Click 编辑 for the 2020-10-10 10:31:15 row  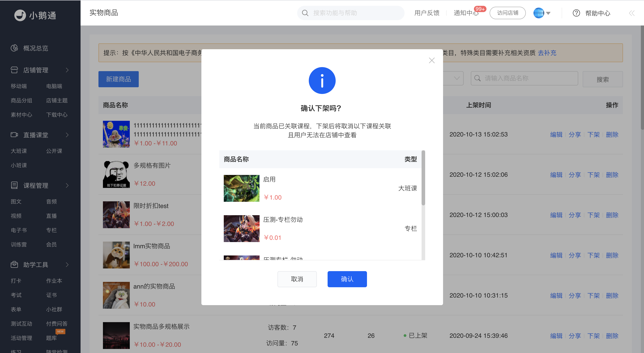[x=556, y=296]
